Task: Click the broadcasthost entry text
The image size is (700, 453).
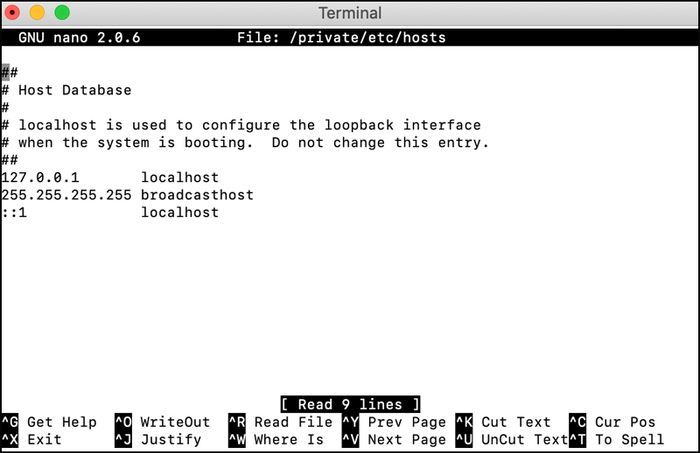Action: [197, 195]
